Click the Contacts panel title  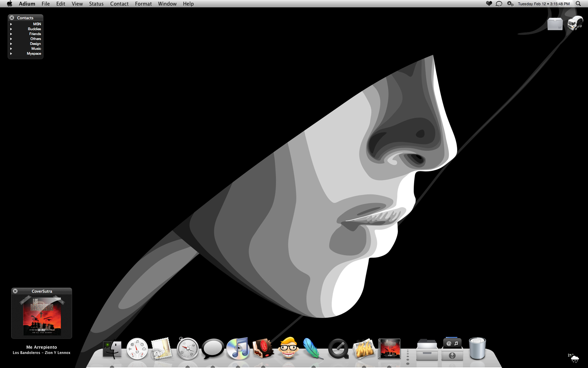point(25,18)
